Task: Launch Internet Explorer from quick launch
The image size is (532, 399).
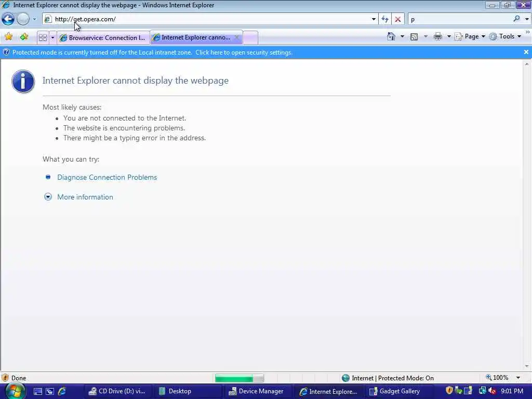Action: (62, 391)
